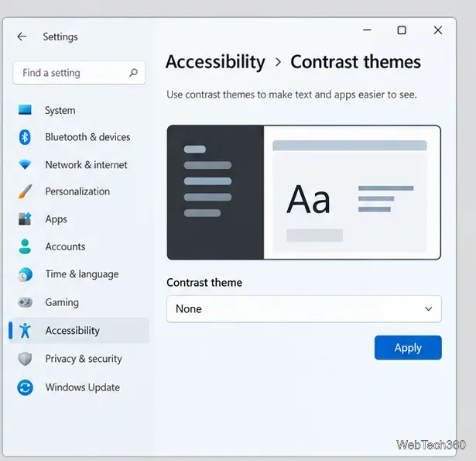Click the Apps icon in sidebar
This screenshot has height=461, width=476.
pos(25,218)
